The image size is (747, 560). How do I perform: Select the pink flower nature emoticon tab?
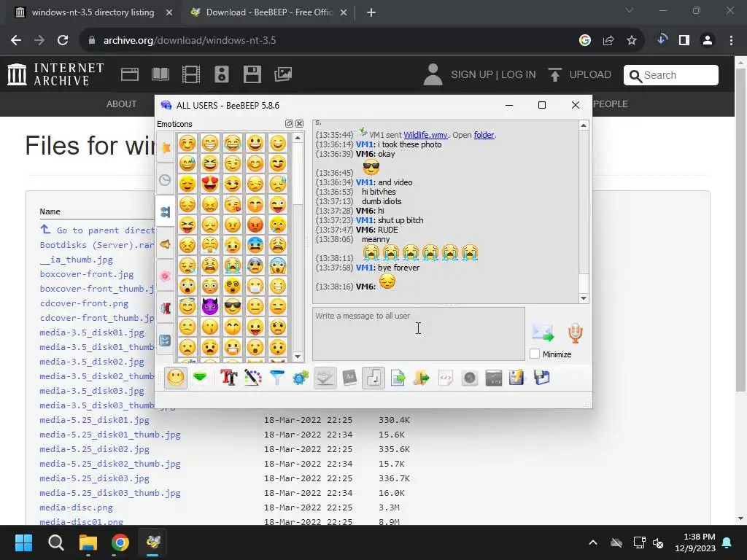[x=166, y=276]
